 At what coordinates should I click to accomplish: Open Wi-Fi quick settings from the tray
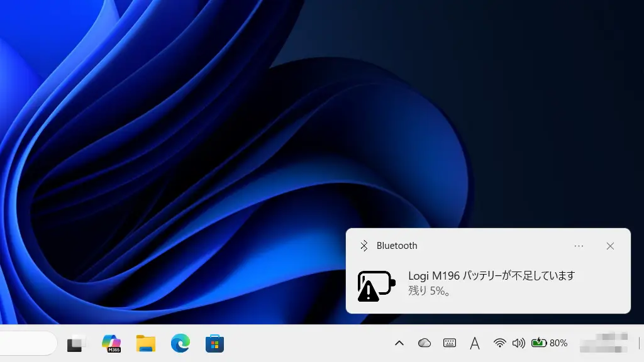pyautogui.click(x=499, y=343)
